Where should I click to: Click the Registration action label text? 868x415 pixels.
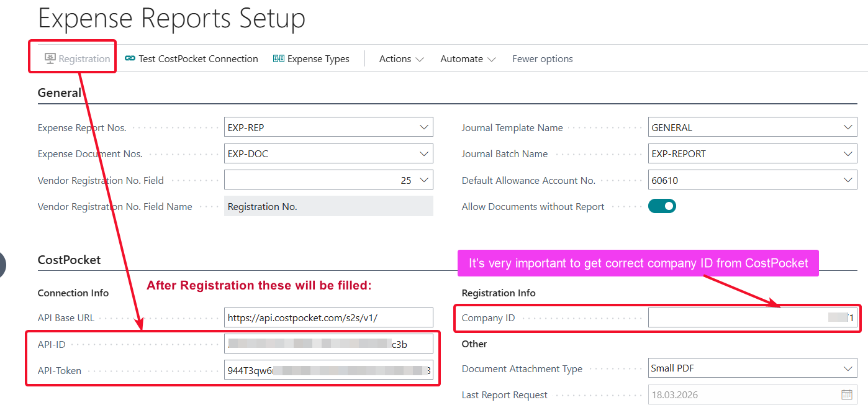click(84, 59)
